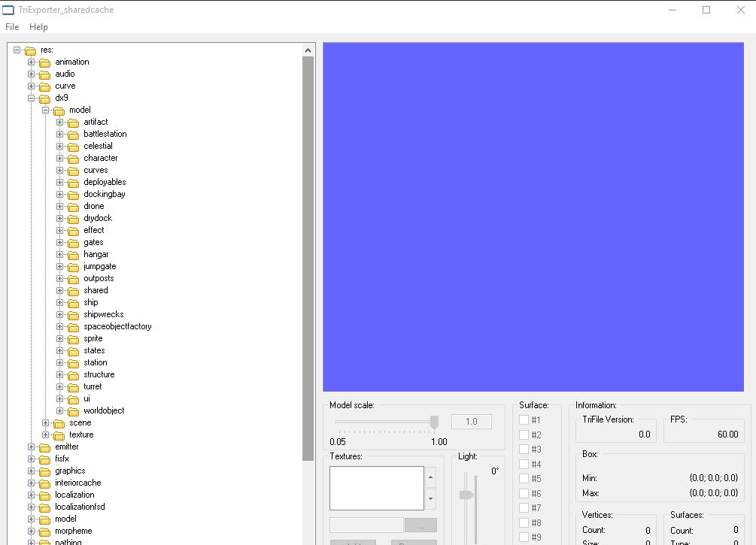Click the celestial folder icon
The image size is (756, 545).
click(x=73, y=147)
